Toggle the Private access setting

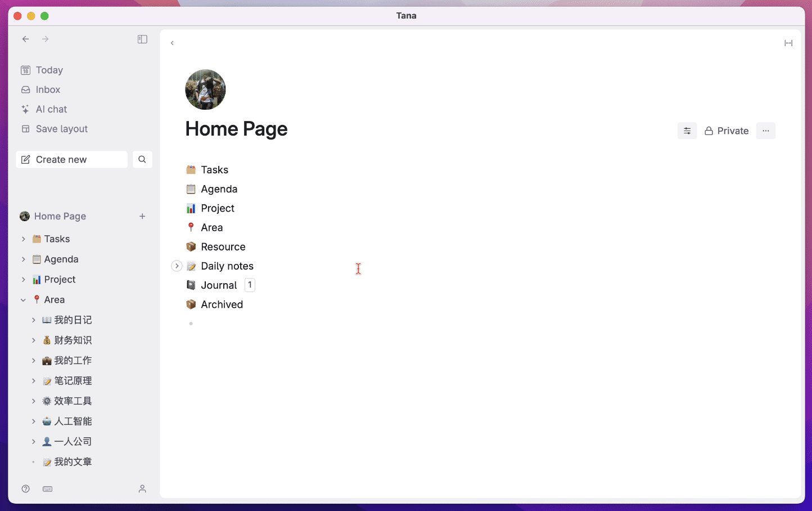pyautogui.click(x=727, y=131)
